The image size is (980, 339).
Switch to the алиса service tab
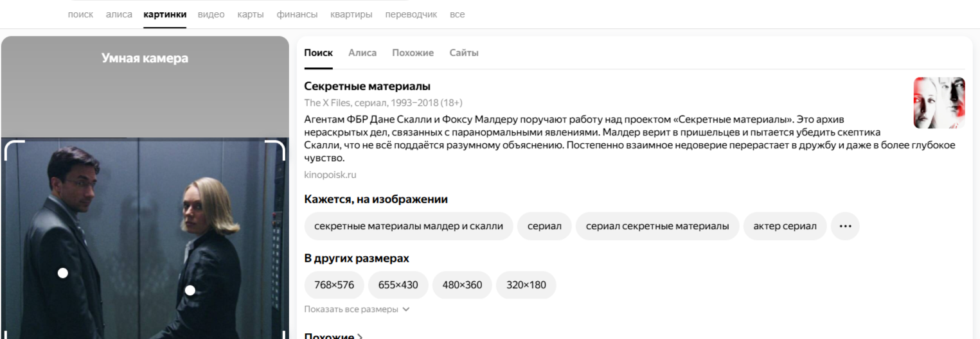point(119,14)
